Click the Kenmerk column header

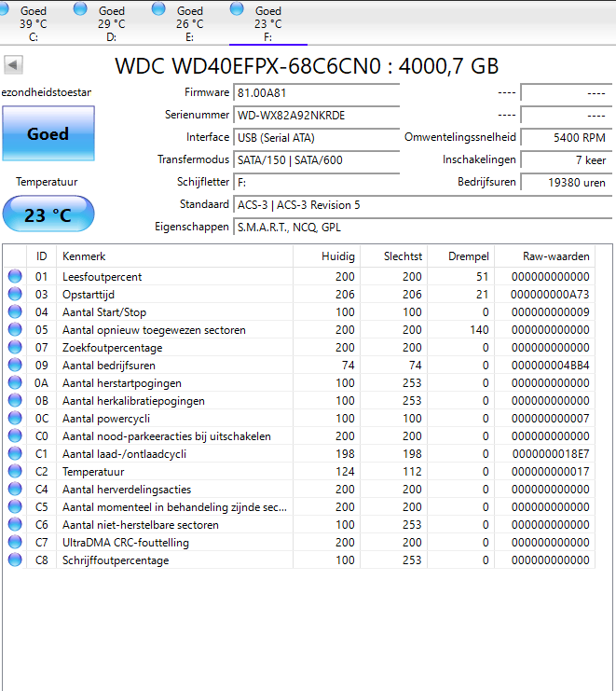[x=175, y=256]
